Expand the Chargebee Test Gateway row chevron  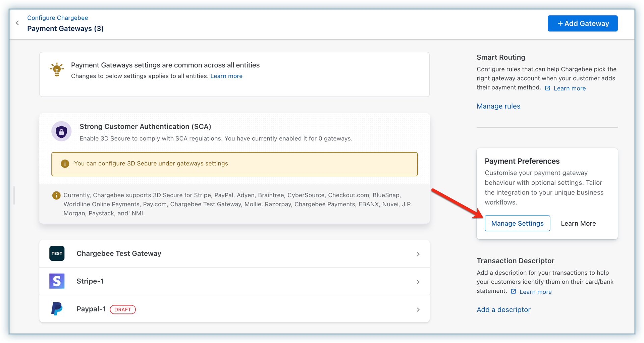pos(418,254)
